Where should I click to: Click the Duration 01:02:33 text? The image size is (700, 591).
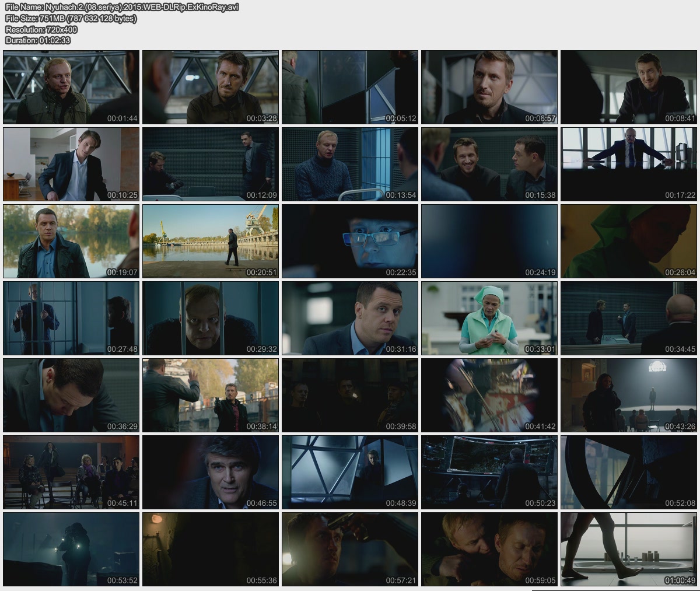38,40
